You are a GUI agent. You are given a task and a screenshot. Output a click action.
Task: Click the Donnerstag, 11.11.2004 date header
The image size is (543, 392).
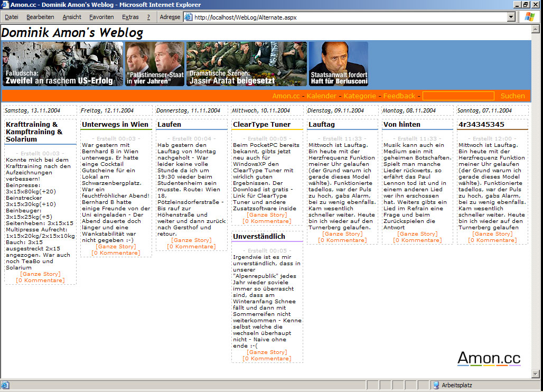188,110
